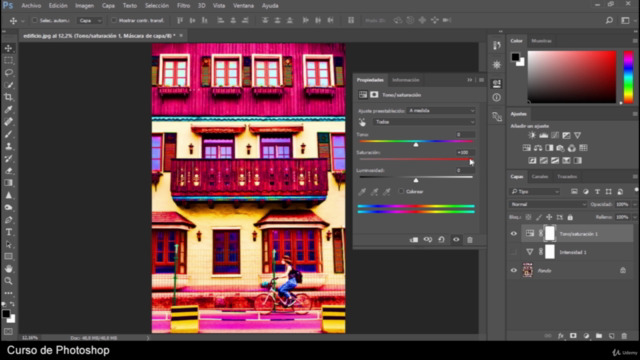640x360 pixels.
Task: Switch to the Muestras tab
Action: pos(541,41)
